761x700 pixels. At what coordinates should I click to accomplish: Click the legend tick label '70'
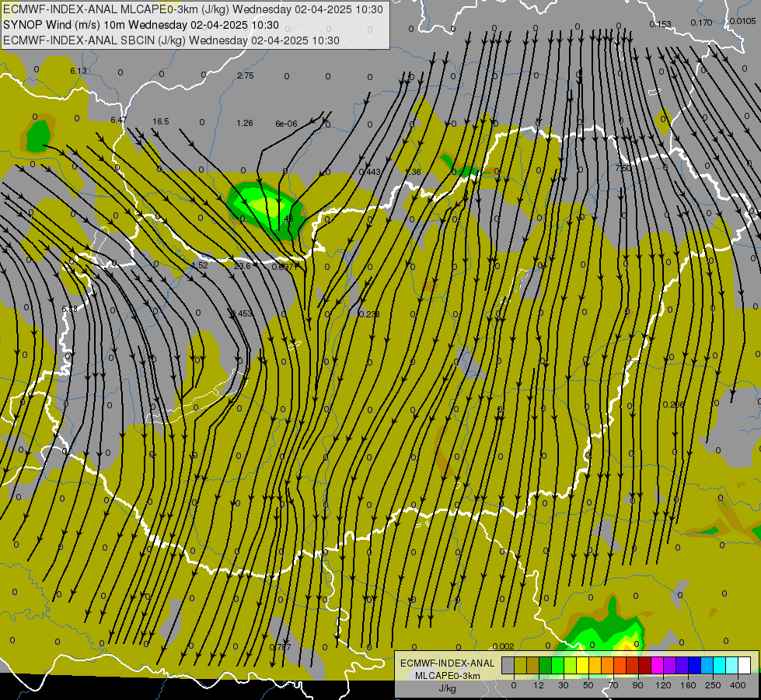pyautogui.click(x=613, y=685)
